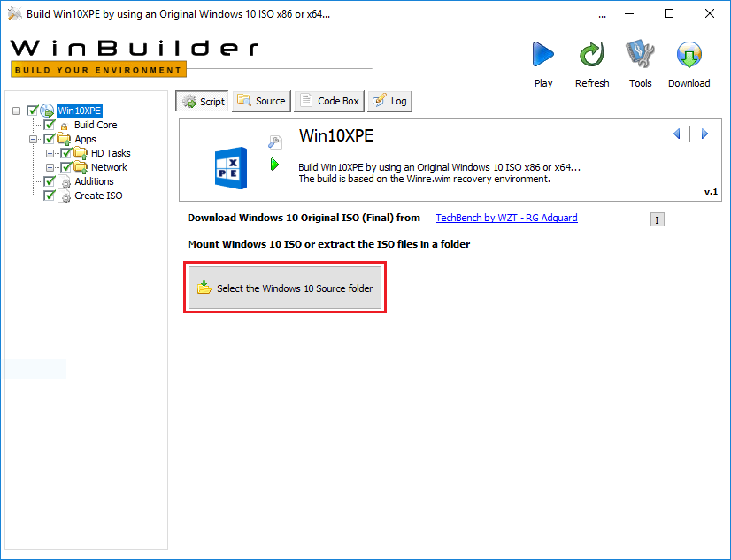731x560 pixels.
Task: Toggle the Additions checkbox
Action: tap(50, 181)
